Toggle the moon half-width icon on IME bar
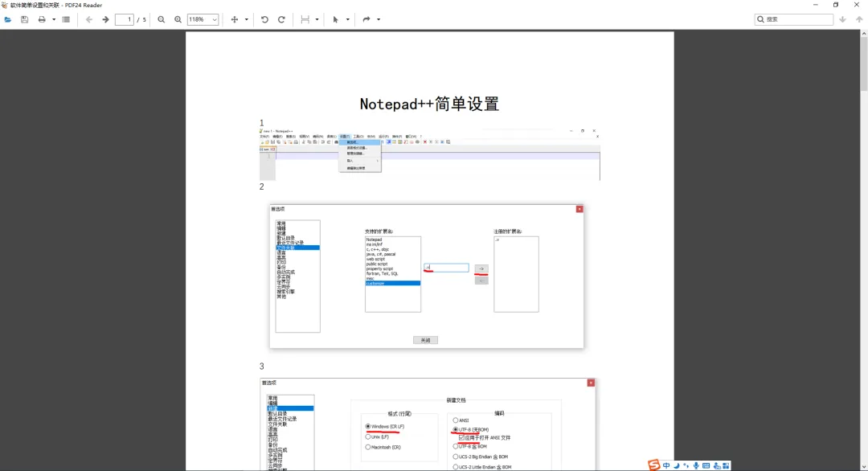The image size is (868, 471). pos(677,466)
